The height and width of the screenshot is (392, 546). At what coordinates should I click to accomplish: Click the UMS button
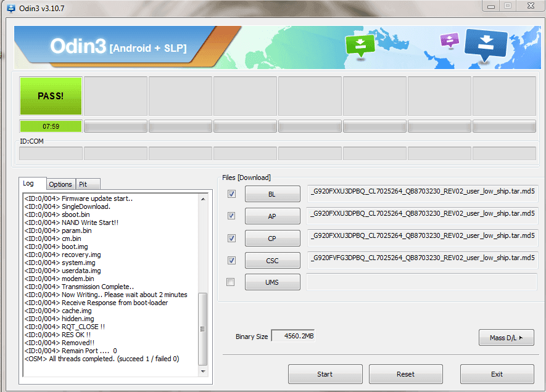272,282
